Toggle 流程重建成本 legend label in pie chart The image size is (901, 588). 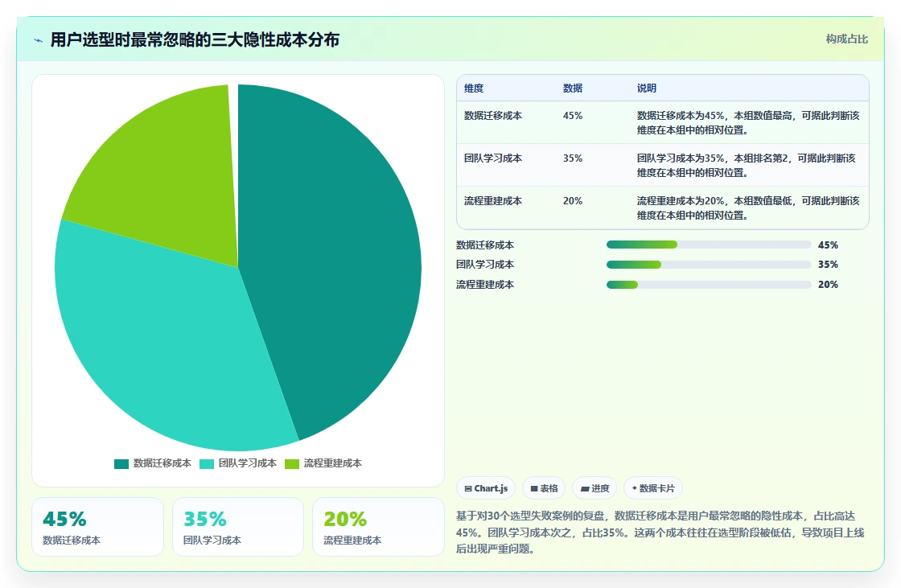pos(333,463)
